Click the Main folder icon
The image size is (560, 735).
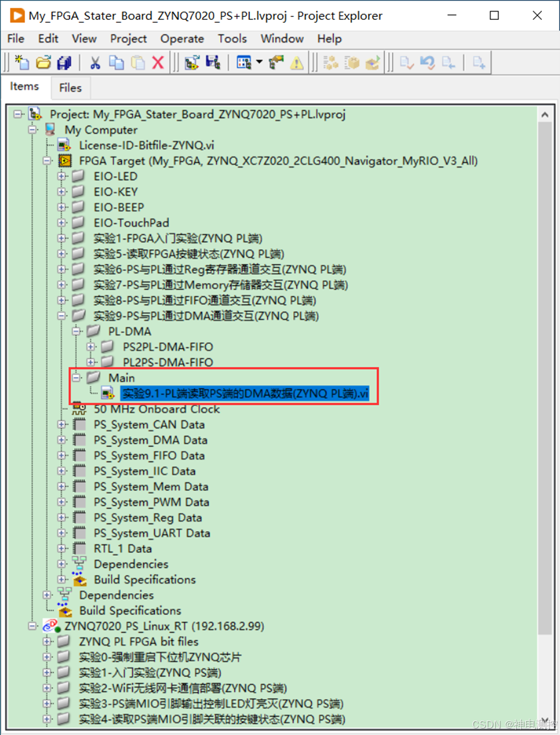[x=94, y=378]
